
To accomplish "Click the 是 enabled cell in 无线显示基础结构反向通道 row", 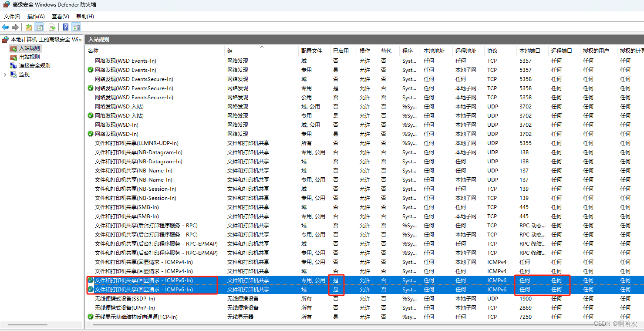I will pyautogui.click(x=336, y=317).
